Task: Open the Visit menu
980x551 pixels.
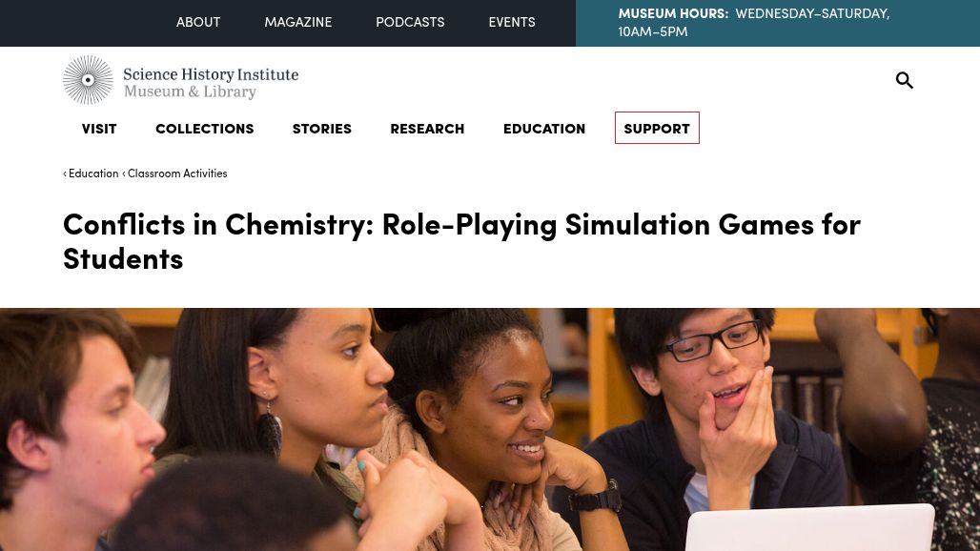Action: (99, 129)
